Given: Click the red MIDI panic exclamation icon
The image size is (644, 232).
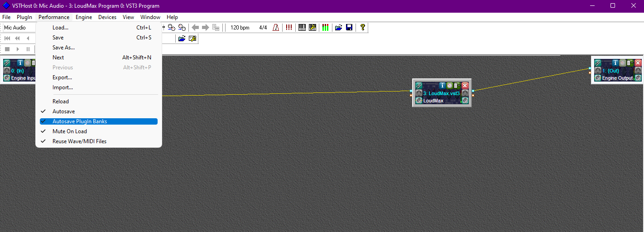Looking at the screenshot, I should [x=289, y=28].
